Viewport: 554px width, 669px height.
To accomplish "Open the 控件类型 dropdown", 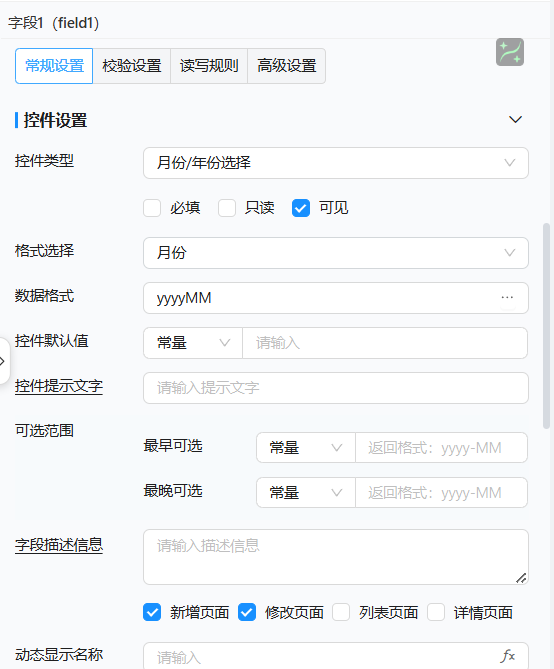I will tap(336, 163).
